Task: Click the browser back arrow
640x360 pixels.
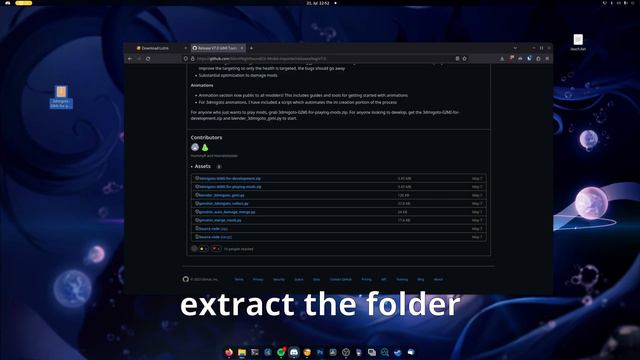Action: (x=130, y=59)
